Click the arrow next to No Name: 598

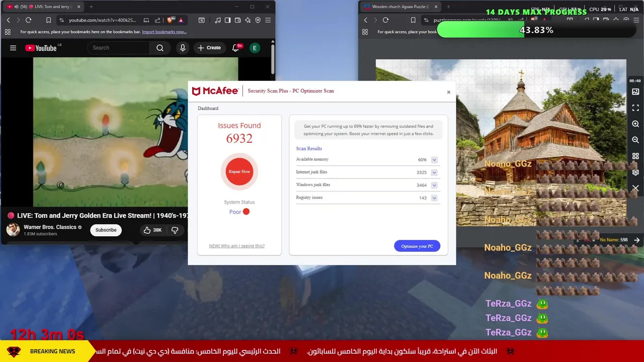[637, 240]
